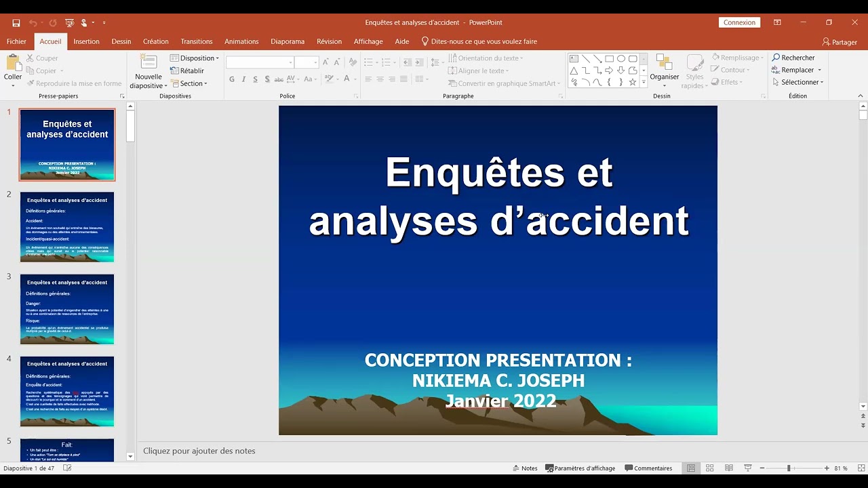
Task: Decrease the font size with the smaller A
Action: [x=337, y=62]
